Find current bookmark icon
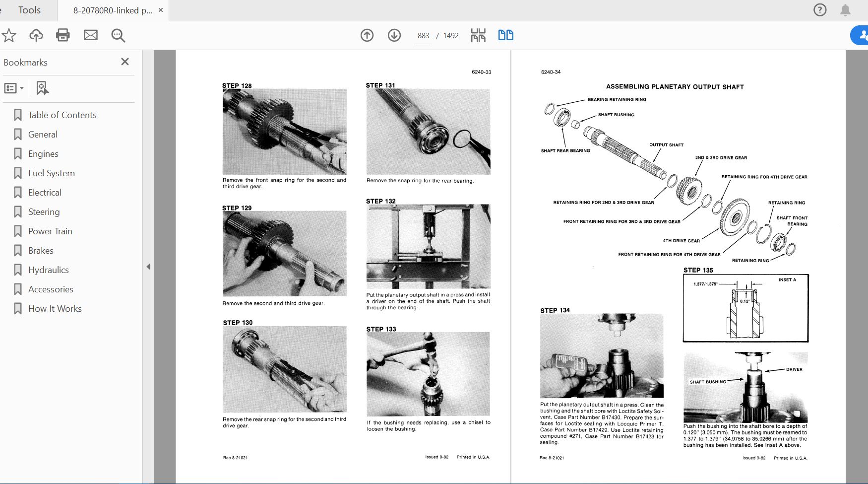 pos(42,88)
